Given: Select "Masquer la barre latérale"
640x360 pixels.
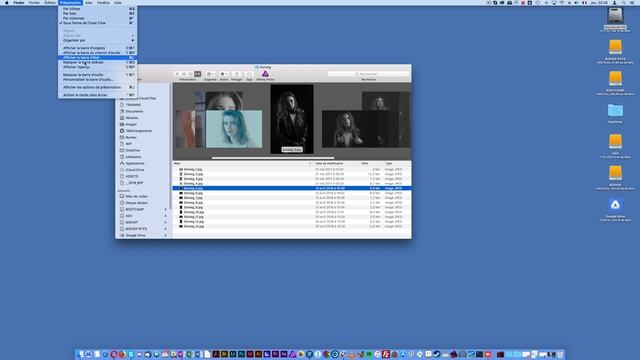Looking at the screenshot, I should click(97, 62).
